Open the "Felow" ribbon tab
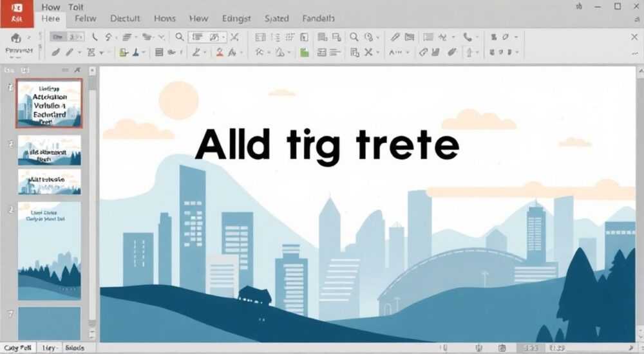Screen dimensions: 644x354 [86, 19]
